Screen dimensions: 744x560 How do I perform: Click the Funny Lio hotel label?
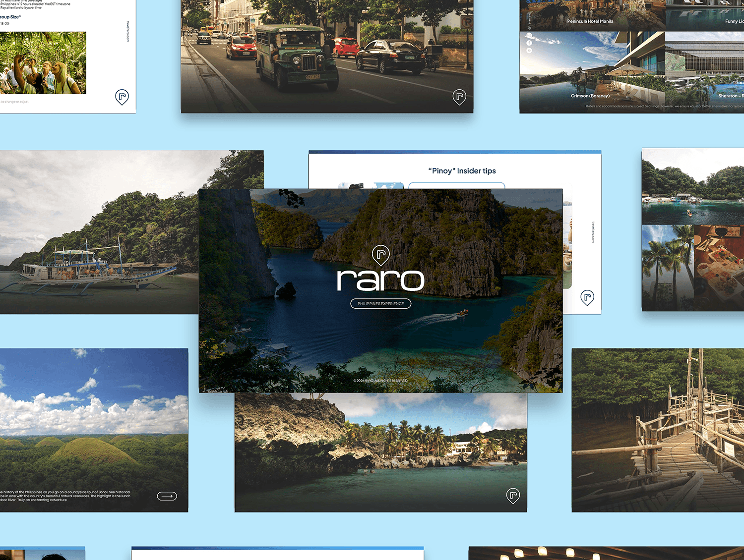[735, 21]
